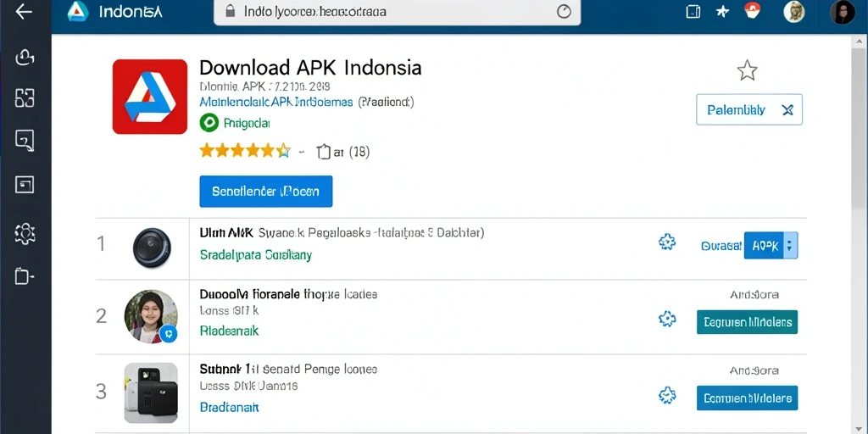868x434 pixels.
Task: Click the cloud upload icon in left sidebar
Action: click(25, 58)
